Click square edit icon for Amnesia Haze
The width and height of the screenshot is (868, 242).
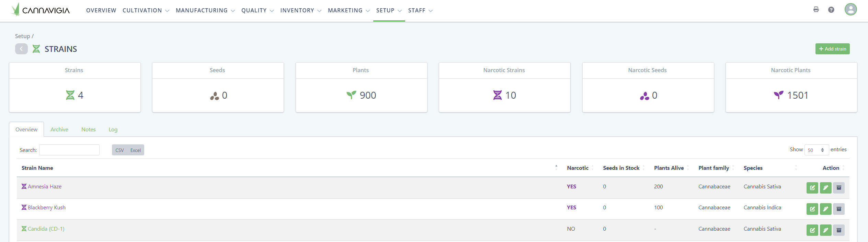click(812, 188)
